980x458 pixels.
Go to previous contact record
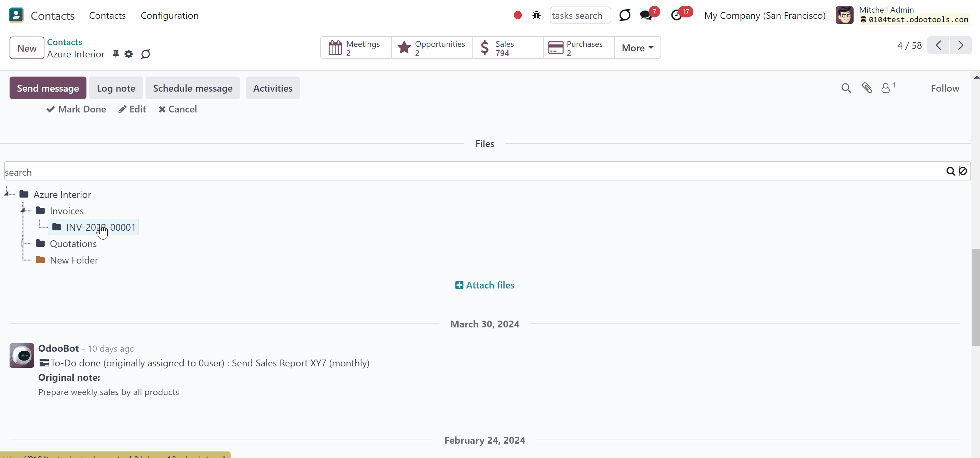point(938,45)
